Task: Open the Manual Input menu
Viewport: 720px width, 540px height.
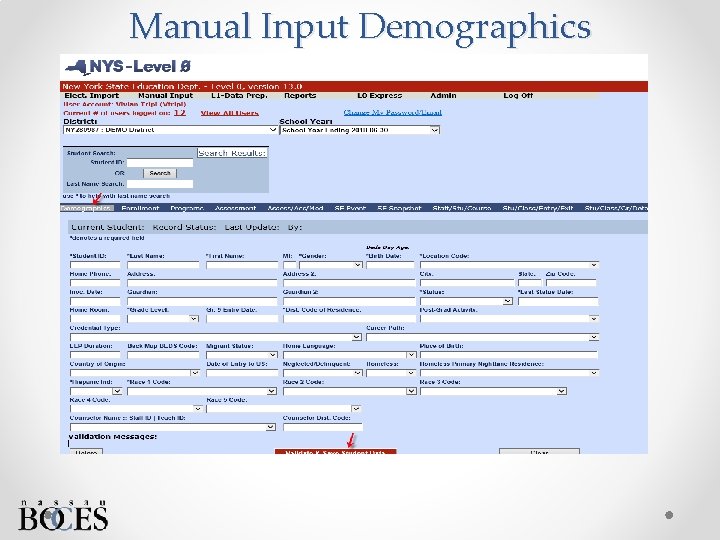Action: pos(165,96)
